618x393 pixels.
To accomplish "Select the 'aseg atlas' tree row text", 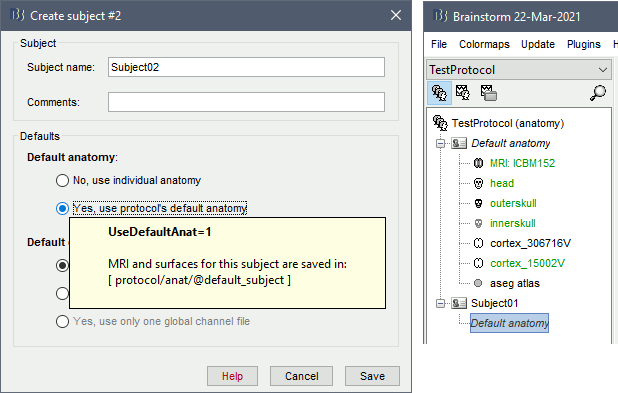I will (x=515, y=283).
